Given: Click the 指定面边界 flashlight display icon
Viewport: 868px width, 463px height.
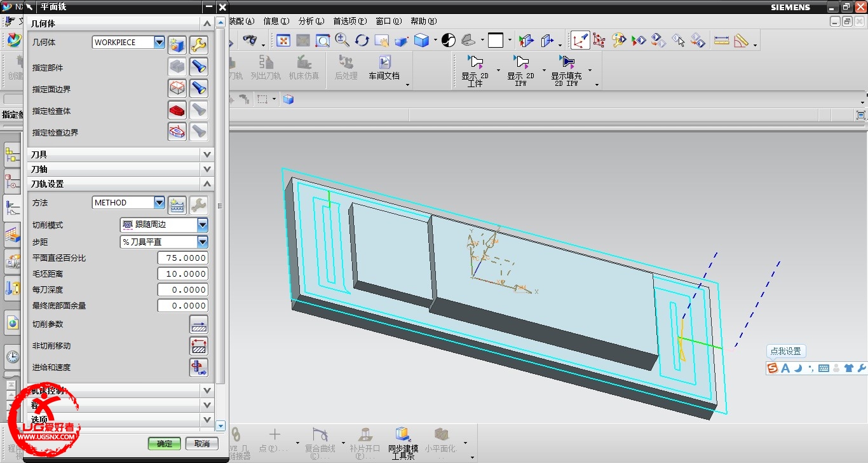Looking at the screenshot, I should [x=199, y=88].
